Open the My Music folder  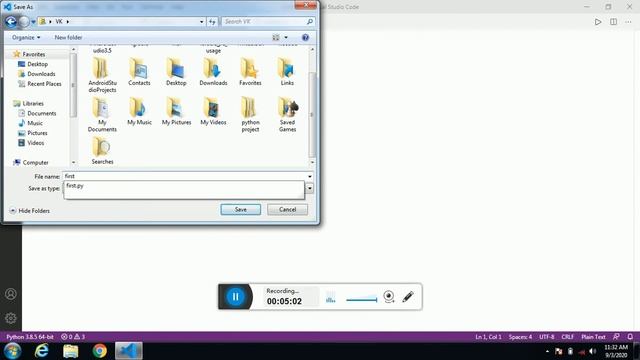click(x=139, y=111)
